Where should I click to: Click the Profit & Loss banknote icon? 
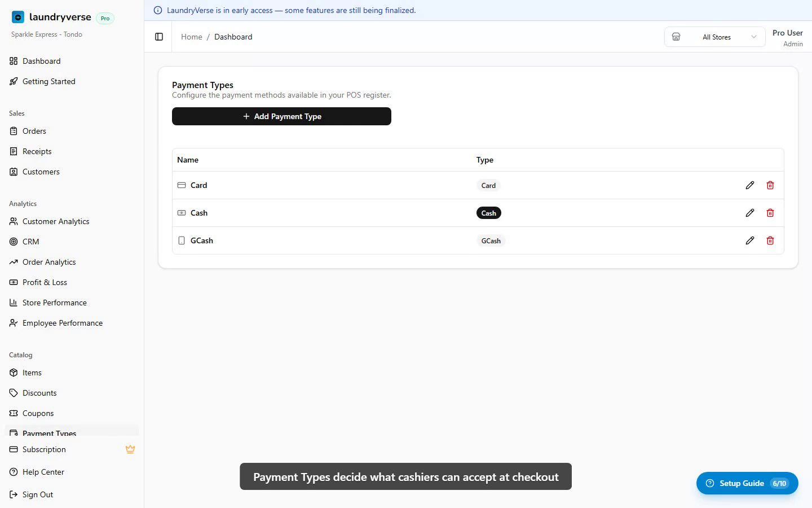pyautogui.click(x=14, y=282)
